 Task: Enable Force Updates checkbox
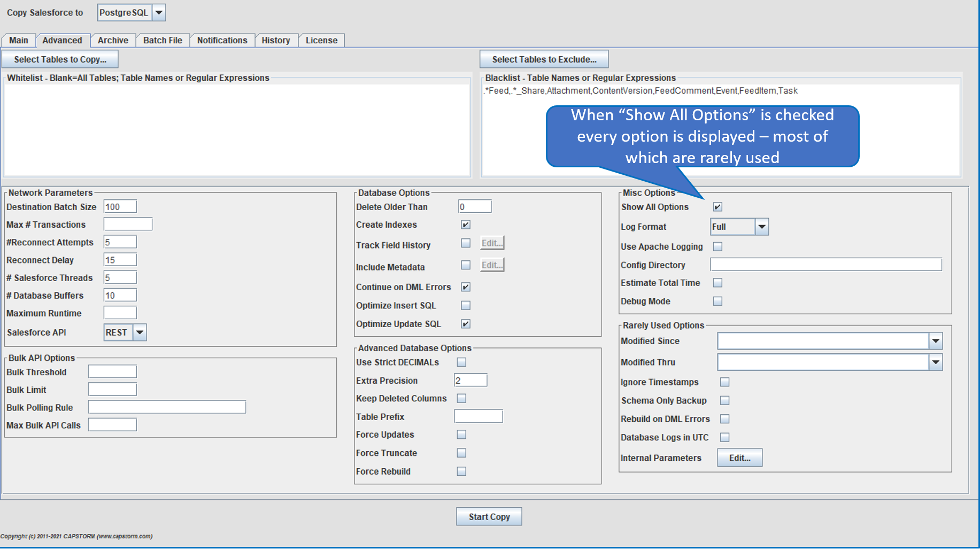[x=461, y=435]
